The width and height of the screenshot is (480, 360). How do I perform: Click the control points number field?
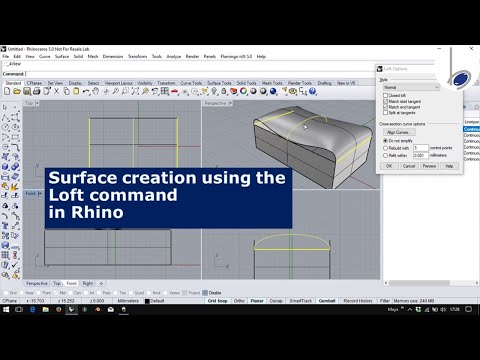[x=421, y=148]
